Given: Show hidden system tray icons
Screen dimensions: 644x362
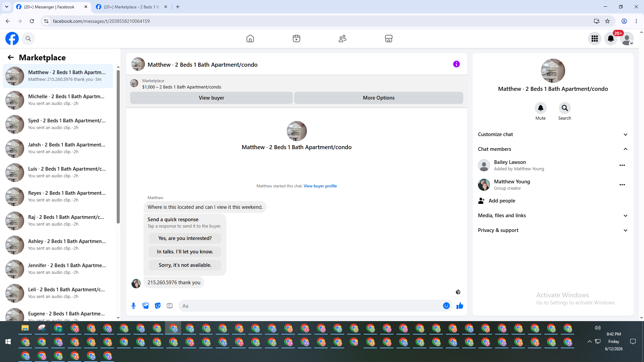Looking at the screenshot, I should tap(589, 342).
